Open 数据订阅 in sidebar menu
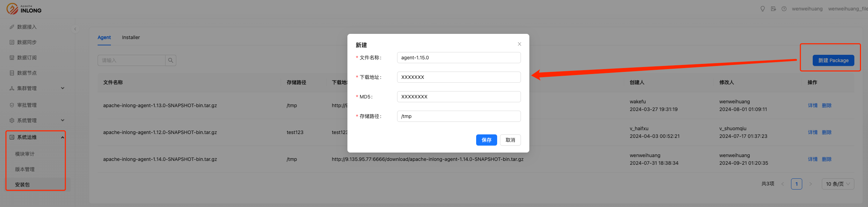Viewport: 868px width, 207px height. click(27, 58)
